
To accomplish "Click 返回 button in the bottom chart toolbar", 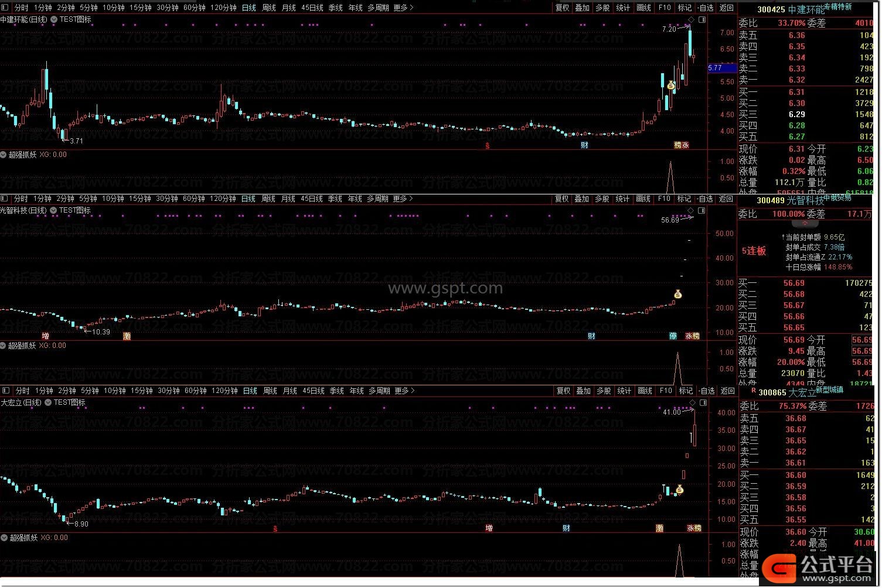I will click(727, 391).
